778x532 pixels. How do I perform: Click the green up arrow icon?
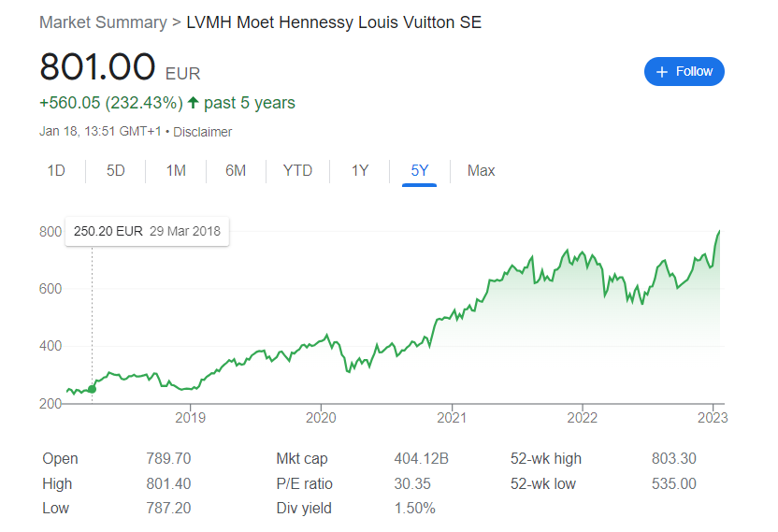click(x=194, y=103)
